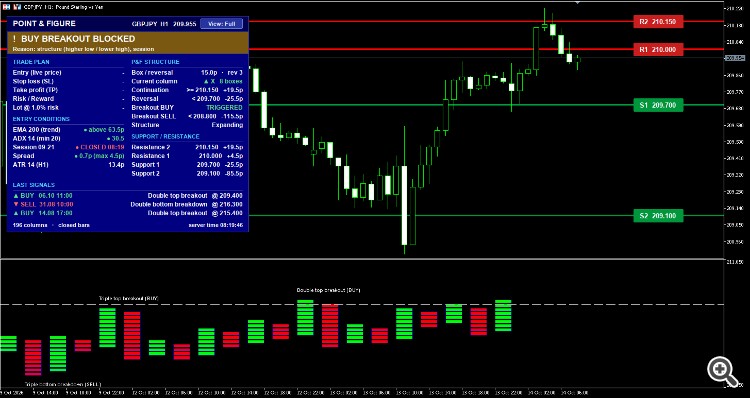Click the Reason: structure text line
Viewport: 750px width, 398px height.
(83, 49)
